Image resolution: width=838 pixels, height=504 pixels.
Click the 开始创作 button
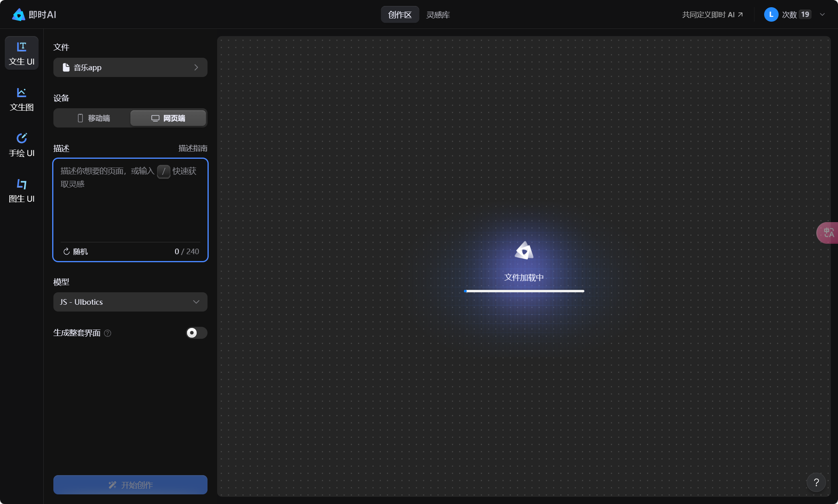pos(130,485)
